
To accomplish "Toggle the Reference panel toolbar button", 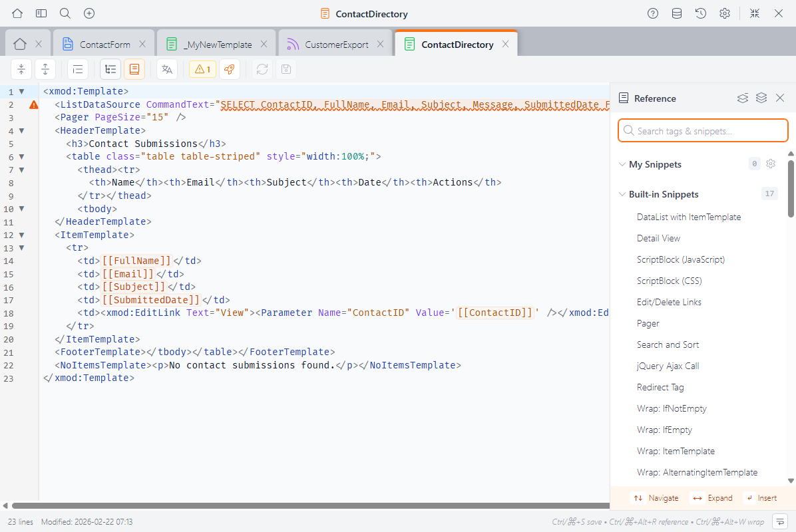I will (134, 69).
